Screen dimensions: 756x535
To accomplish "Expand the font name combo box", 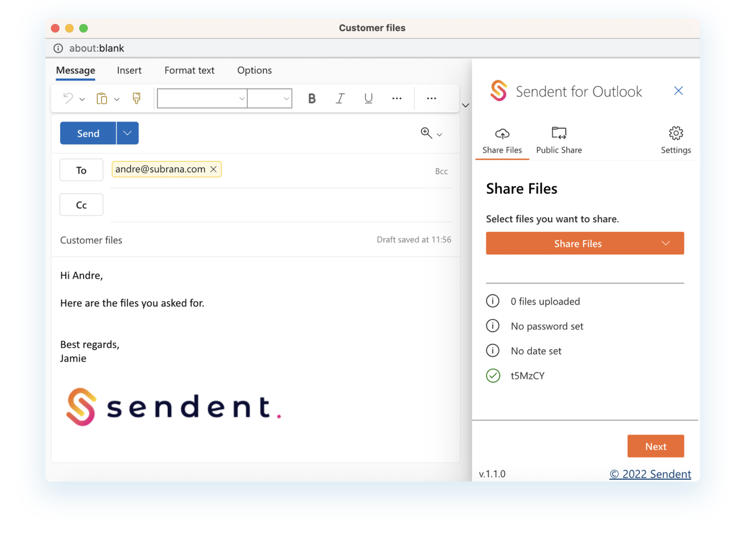I will click(x=241, y=98).
